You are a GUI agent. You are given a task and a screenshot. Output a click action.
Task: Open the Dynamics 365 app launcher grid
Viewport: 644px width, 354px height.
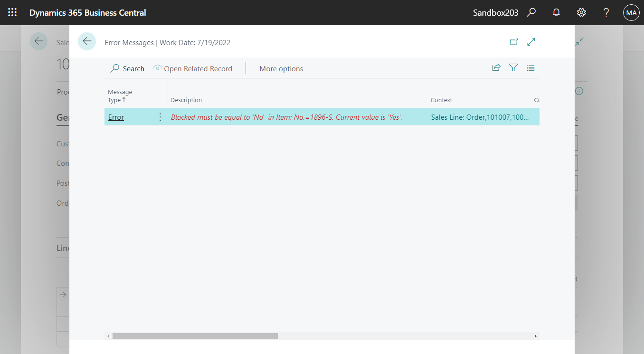pyautogui.click(x=12, y=12)
